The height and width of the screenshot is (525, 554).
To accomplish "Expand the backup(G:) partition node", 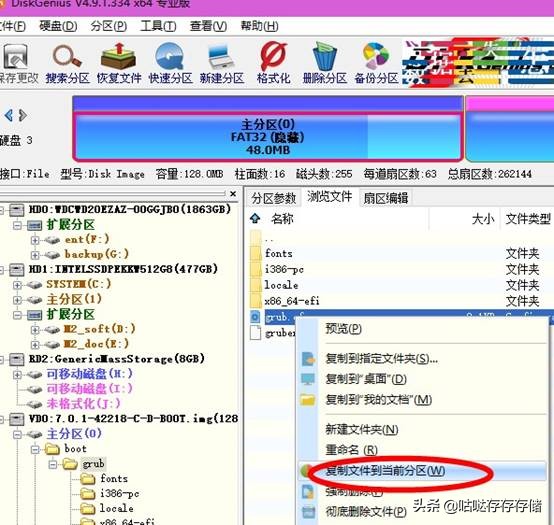I will click(35, 255).
